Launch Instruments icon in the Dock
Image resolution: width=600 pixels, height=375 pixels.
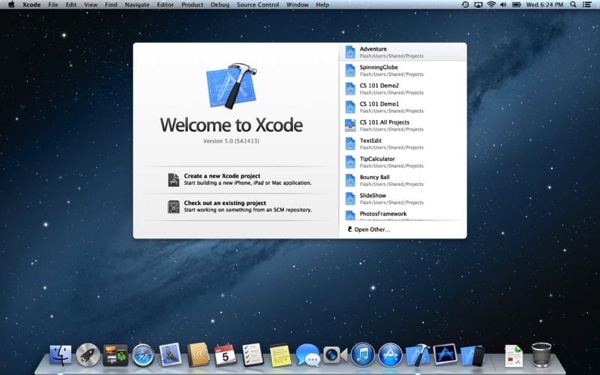click(x=445, y=354)
